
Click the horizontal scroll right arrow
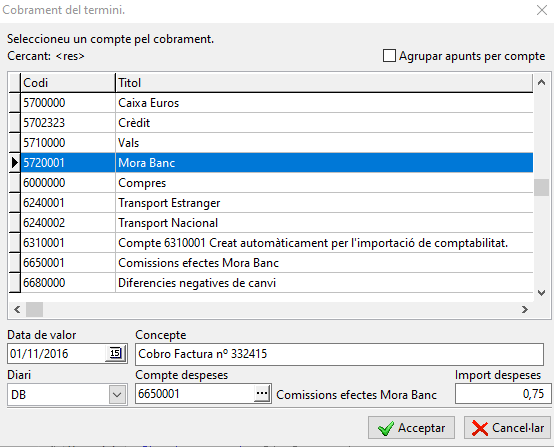point(525,310)
